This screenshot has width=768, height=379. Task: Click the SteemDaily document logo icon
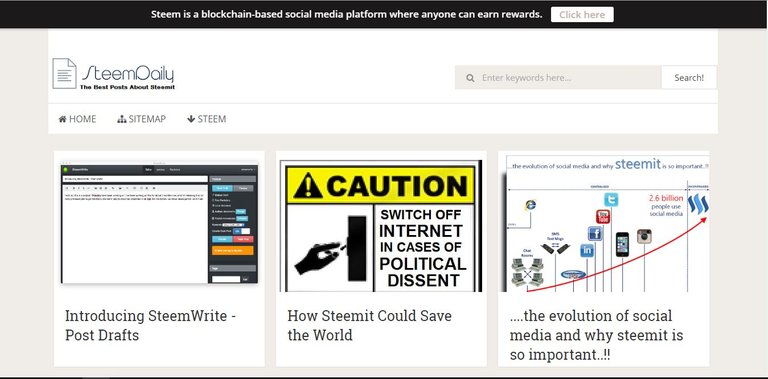[64, 73]
